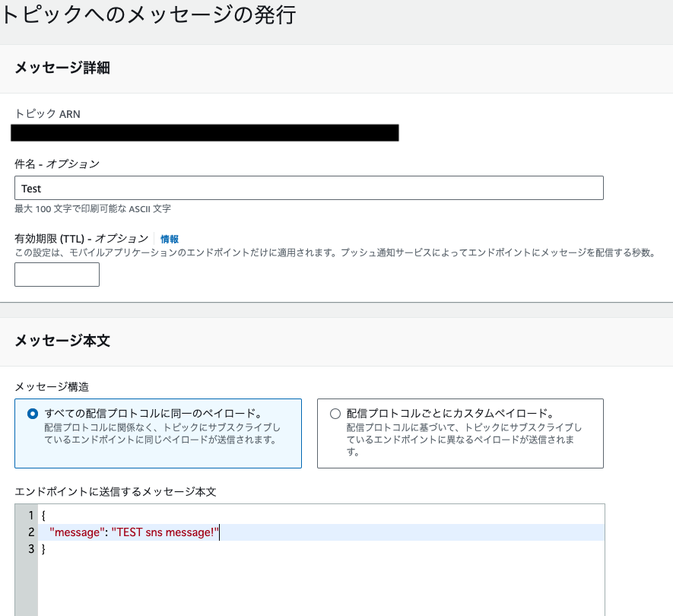Click the メッセージ構造 label
This screenshot has width=673, height=616.
coord(52,387)
